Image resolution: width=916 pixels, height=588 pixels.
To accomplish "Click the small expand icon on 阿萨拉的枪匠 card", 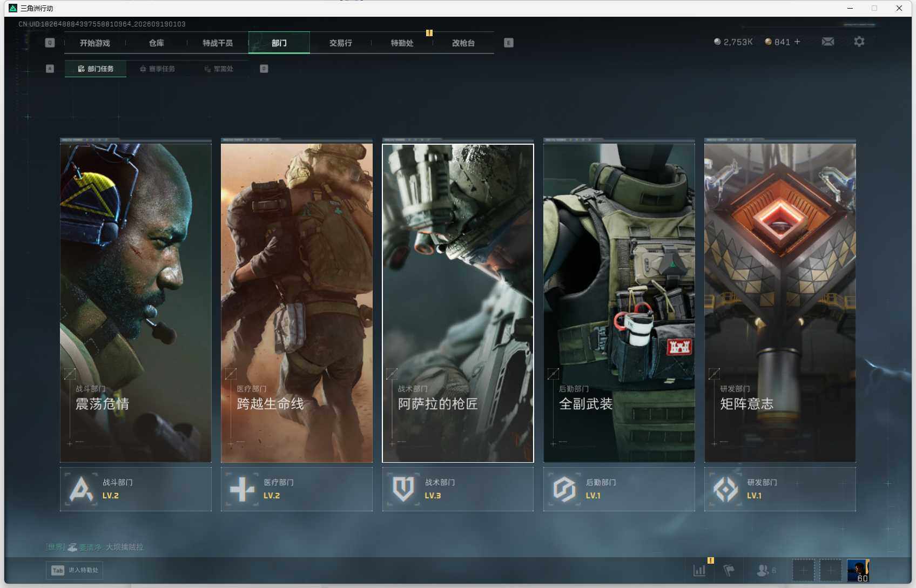I will pos(392,374).
